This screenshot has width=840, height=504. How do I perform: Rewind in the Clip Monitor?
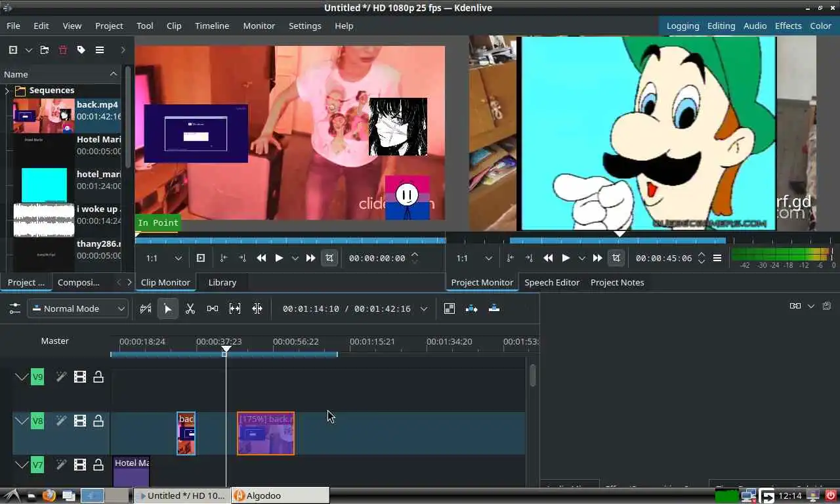(261, 258)
